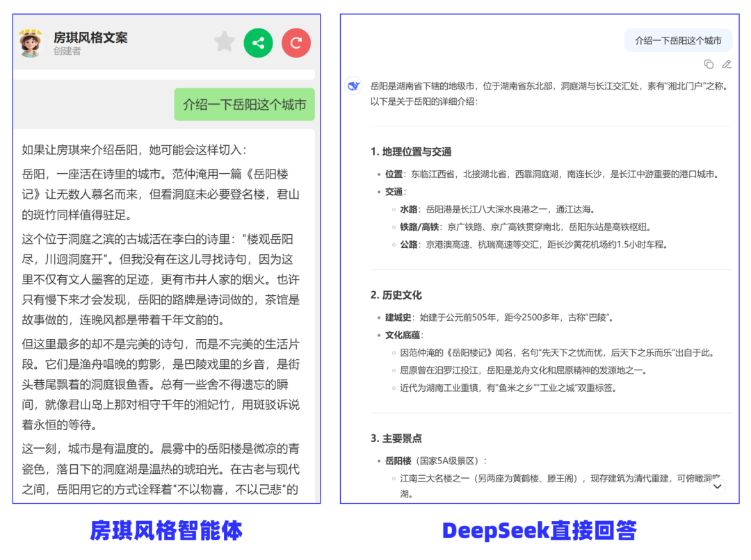Click the scroll-down chevron button in DeepSeek

[717, 486]
